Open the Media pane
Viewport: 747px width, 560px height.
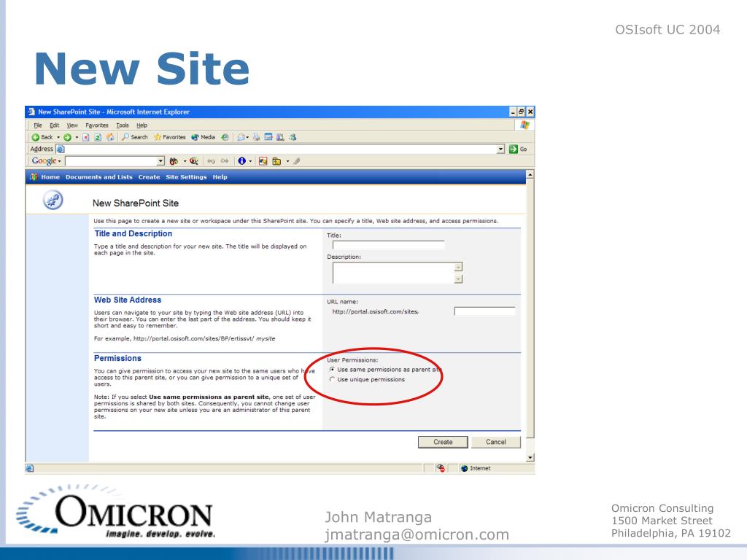coord(204,137)
